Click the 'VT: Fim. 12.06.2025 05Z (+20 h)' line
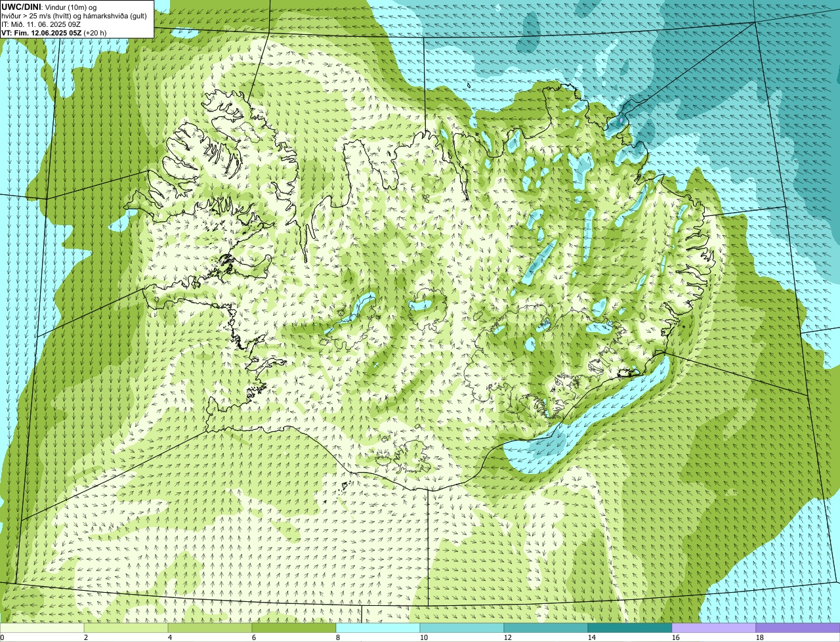The width and height of the screenshot is (840, 642). (54, 33)
